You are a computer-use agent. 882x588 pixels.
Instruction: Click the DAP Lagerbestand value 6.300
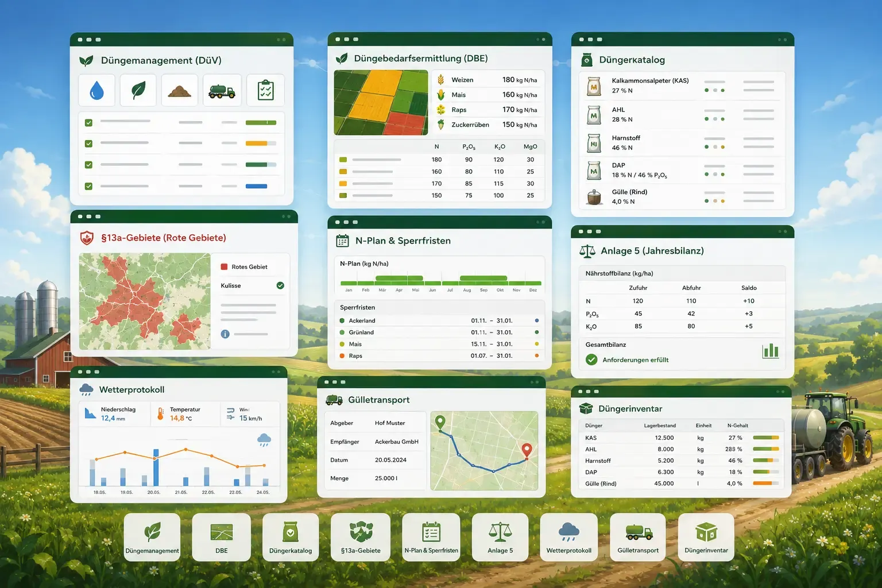coord(666,472)
